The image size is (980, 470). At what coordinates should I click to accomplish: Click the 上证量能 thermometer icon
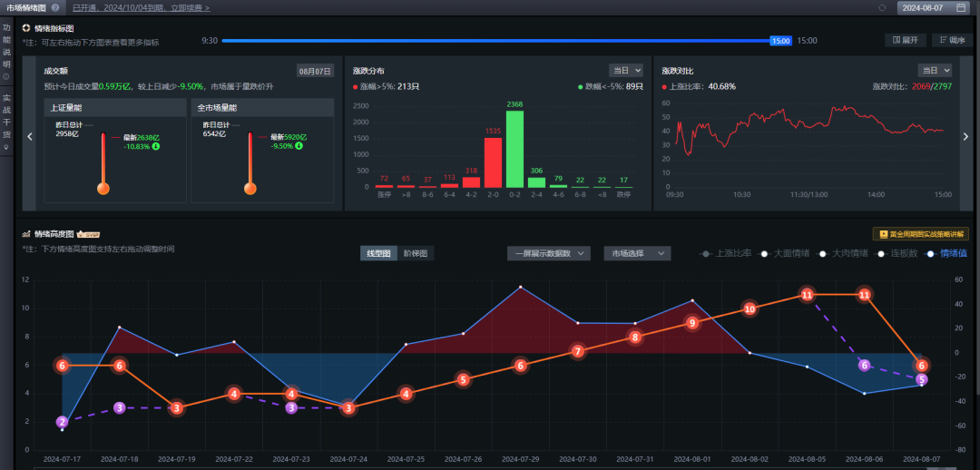[x=103, y=163]
